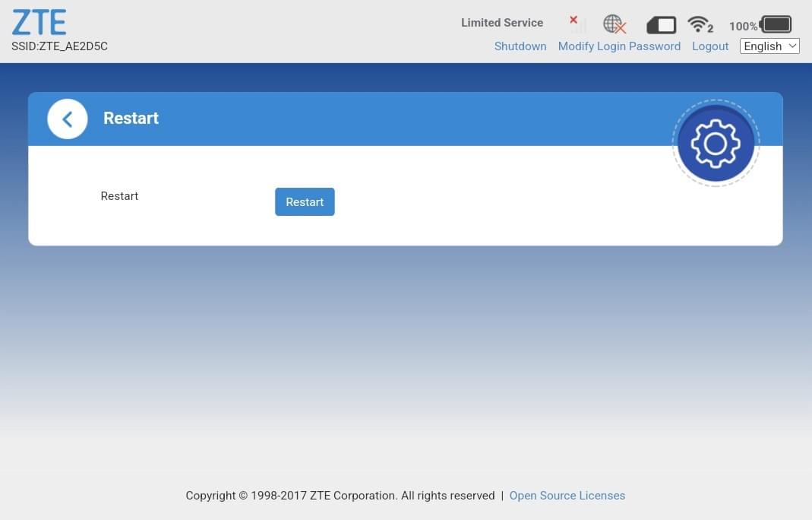812x520 pixels.
Task: Open Modify Login Password link
Action: click(x=619, y=46)
